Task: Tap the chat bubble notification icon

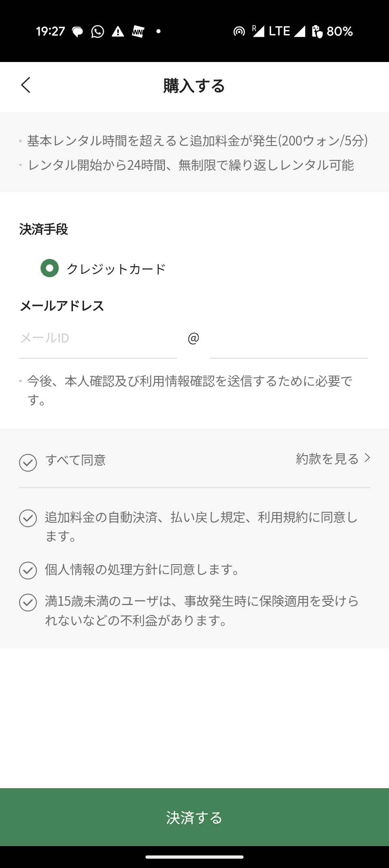Action: click(77, 32)
